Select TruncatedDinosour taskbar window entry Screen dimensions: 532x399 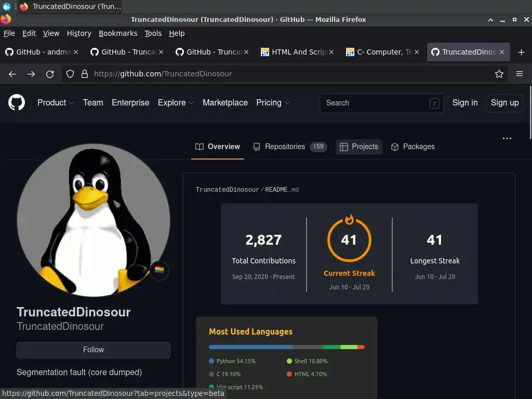[71, 6]
